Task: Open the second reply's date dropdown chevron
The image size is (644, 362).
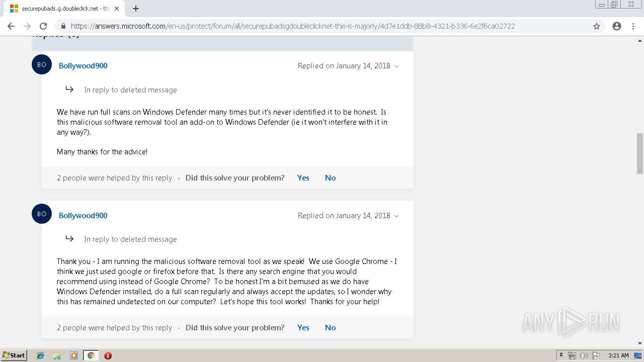Action: (396, 216)
